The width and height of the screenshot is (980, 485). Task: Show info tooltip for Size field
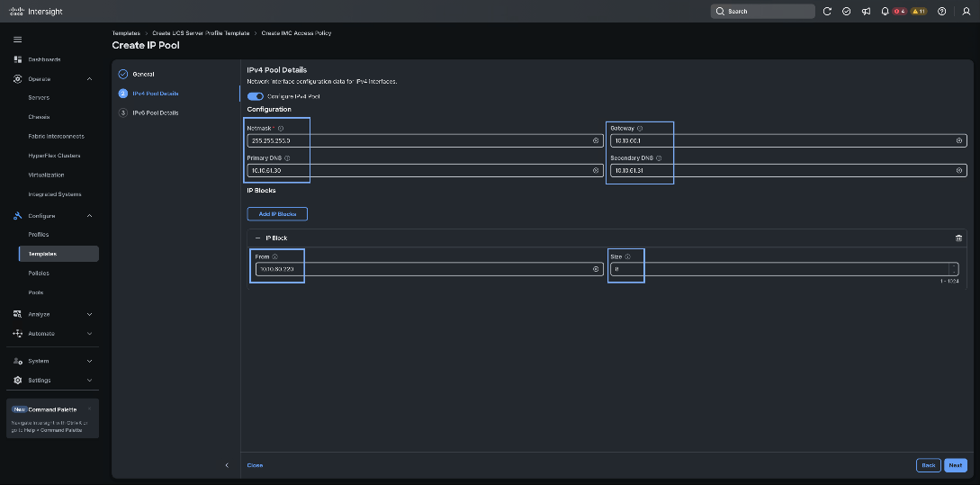627,256
